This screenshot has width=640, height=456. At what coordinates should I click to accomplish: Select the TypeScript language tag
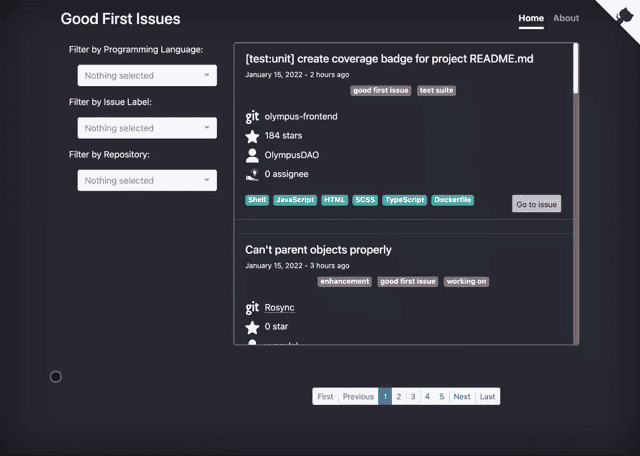404,200
